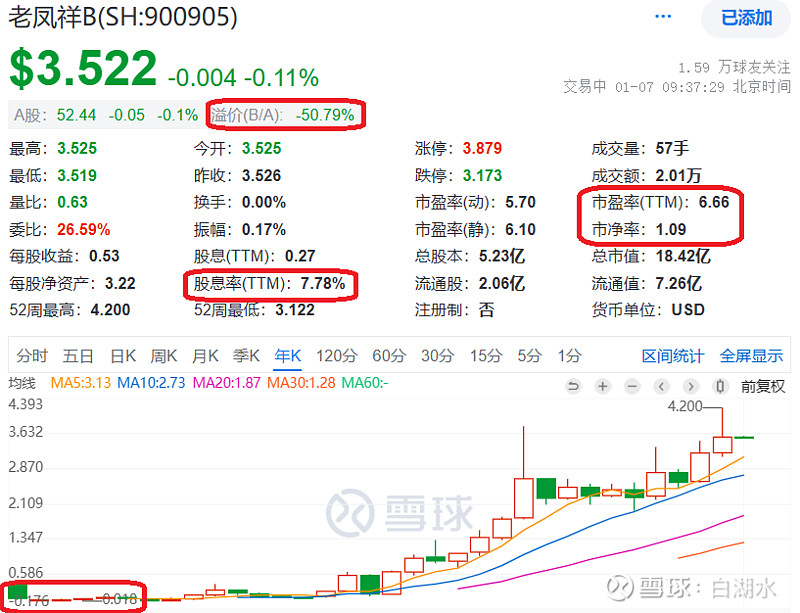
Task: Choose the 30分 chart tab
Action: coord(437,355)
